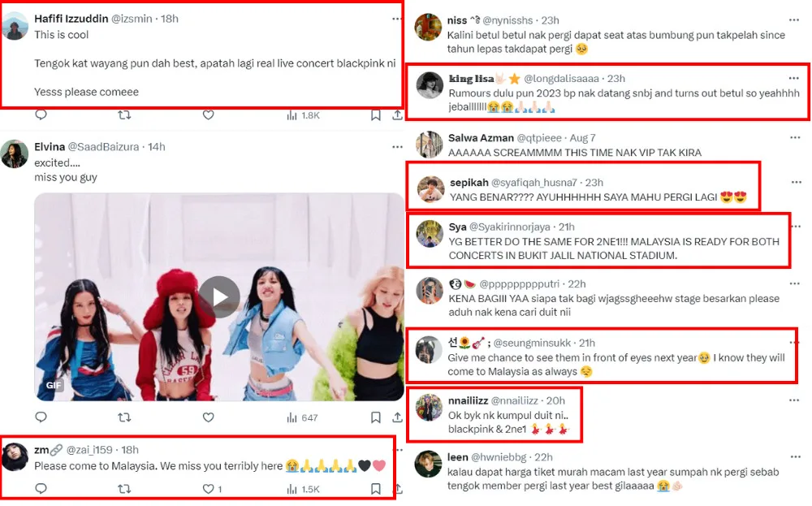Open more options on leen's tweet
Viewport: 812px width, 506px height.
(x=796, y=456)
